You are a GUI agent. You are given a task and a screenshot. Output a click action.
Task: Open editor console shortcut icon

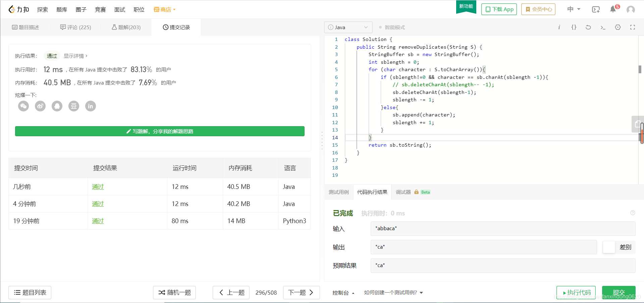coord(603,27)
